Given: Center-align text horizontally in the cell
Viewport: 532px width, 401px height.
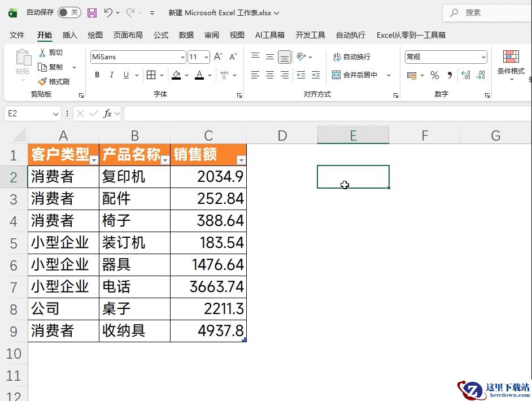Looking at the screenshot, I should (x=270, y=75).
